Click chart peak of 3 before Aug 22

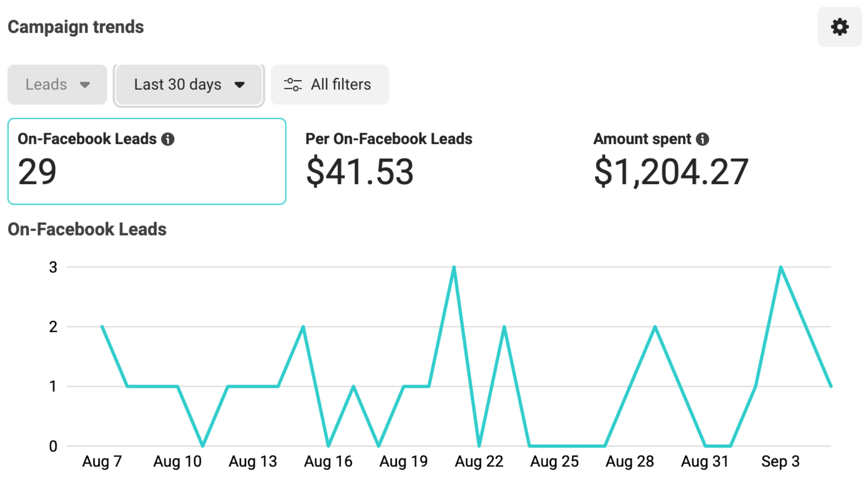click(454, 267)
